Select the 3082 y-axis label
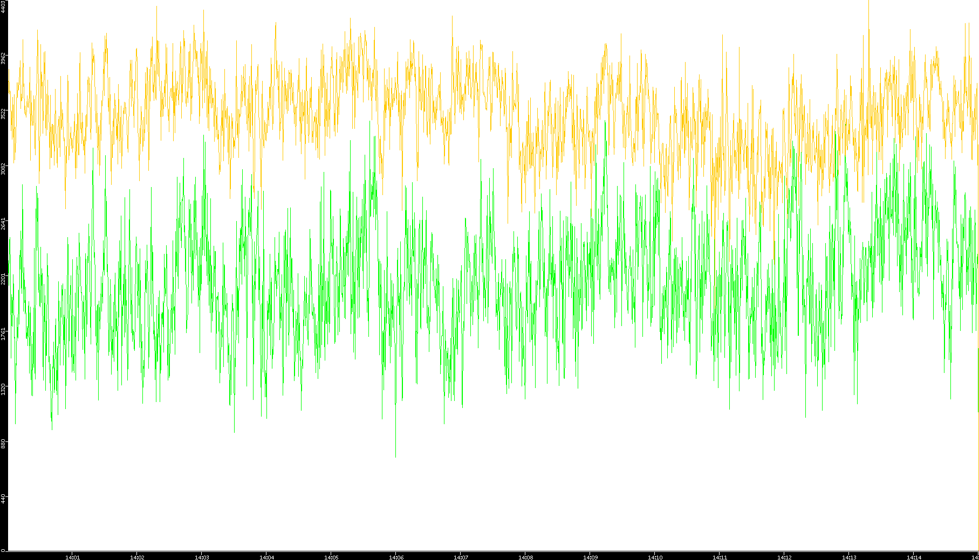The height and width of the screenshot is (560, 979). 4,169
